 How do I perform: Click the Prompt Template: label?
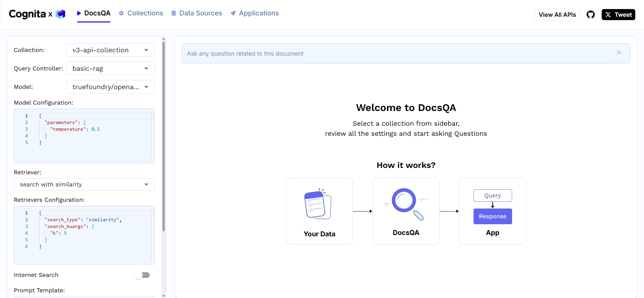39,290
